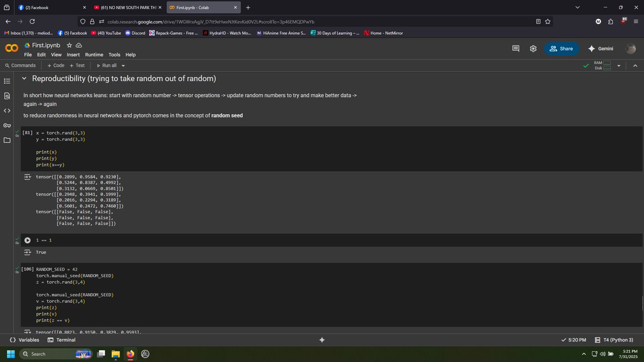Reload the browser page

pyautogui.click(x=32, y=21)
